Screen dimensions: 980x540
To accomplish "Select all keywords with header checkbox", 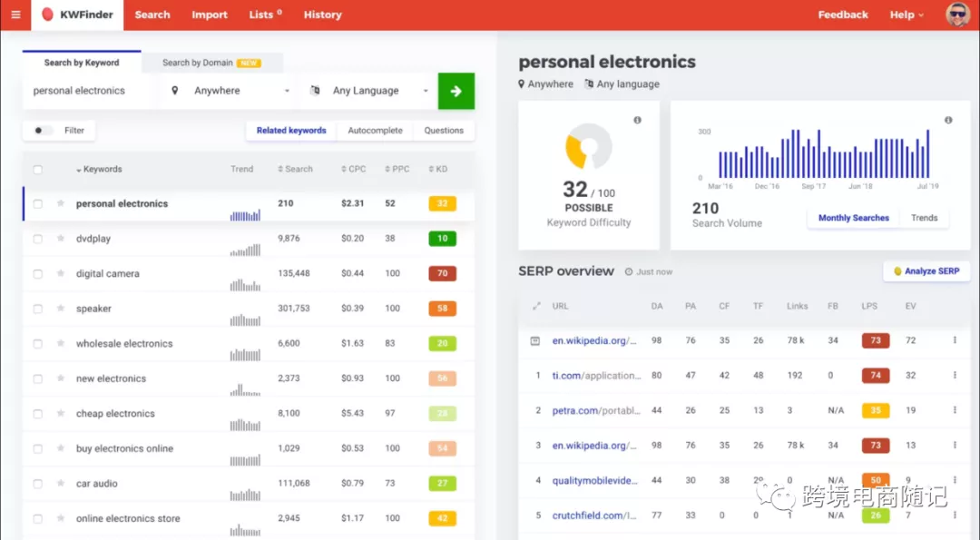I will click(x=38, y=170).
